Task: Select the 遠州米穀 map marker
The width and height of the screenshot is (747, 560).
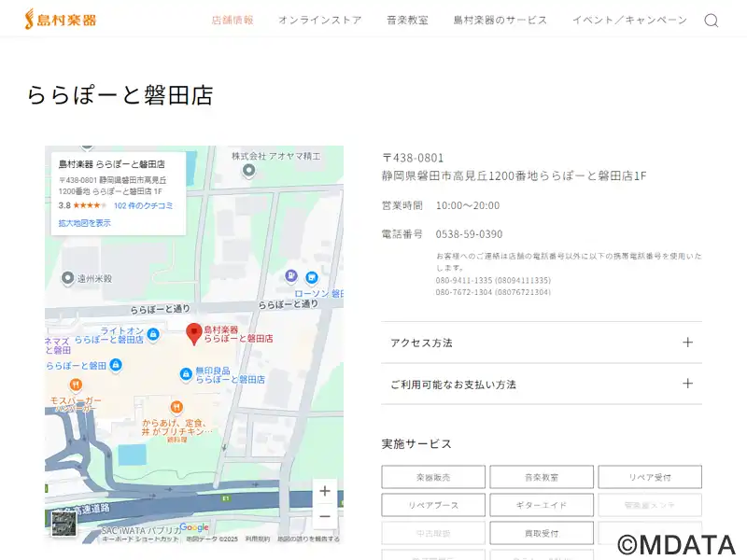Action: point(67,278)
